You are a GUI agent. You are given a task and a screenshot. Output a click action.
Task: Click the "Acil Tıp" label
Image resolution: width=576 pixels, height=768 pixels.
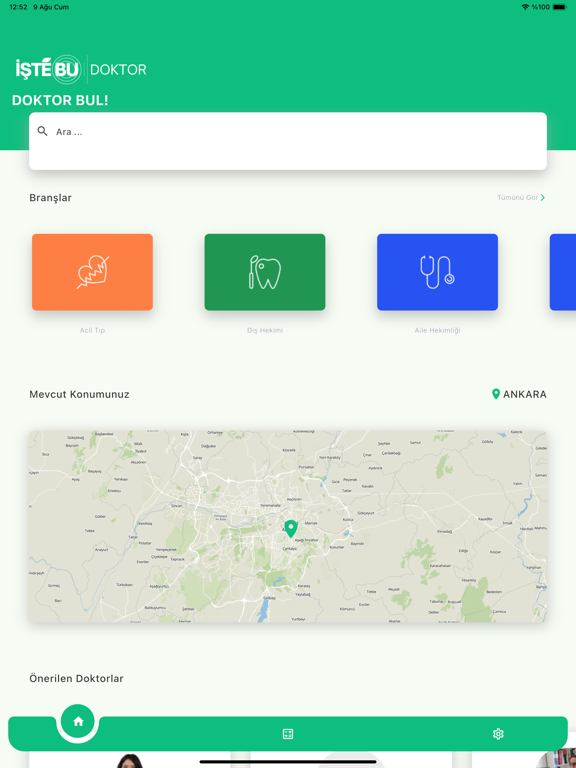[92, 330]
